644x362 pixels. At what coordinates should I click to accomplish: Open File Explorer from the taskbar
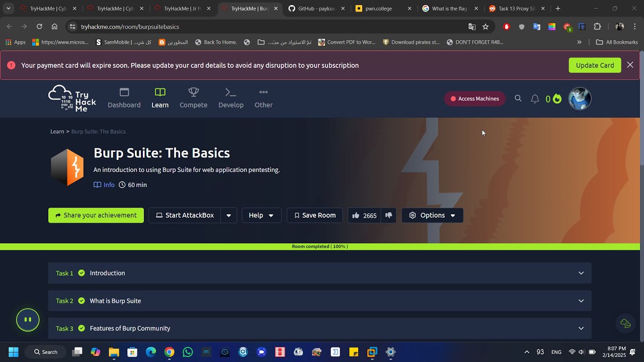click(114, 352)
